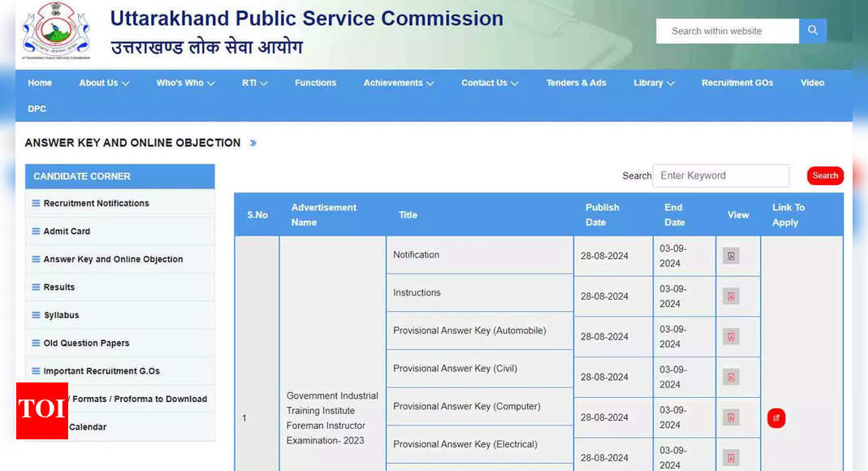The height and width of the screenshot is (471, 868).
Task: Open the Video menu item
Action: [812, 83]
